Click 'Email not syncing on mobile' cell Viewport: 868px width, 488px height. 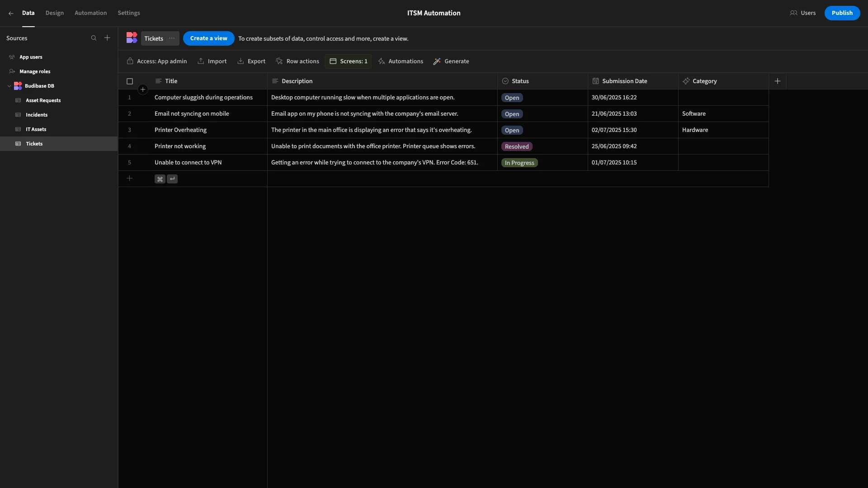208,114
